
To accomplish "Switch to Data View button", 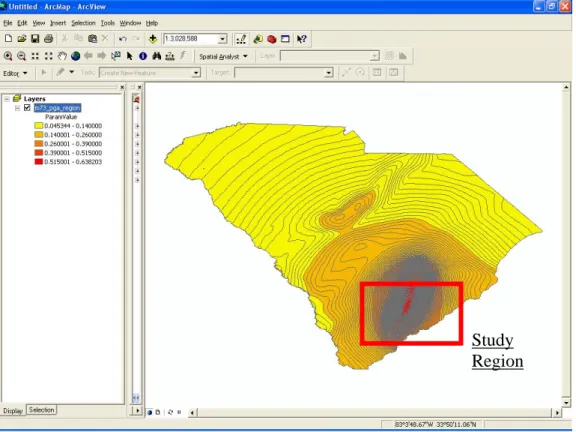I will click(x=150, y=413).
